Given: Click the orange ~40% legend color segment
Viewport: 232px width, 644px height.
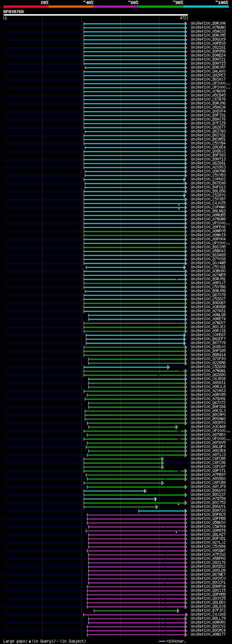Looking at the screenshot, I should tap(71, 7).
